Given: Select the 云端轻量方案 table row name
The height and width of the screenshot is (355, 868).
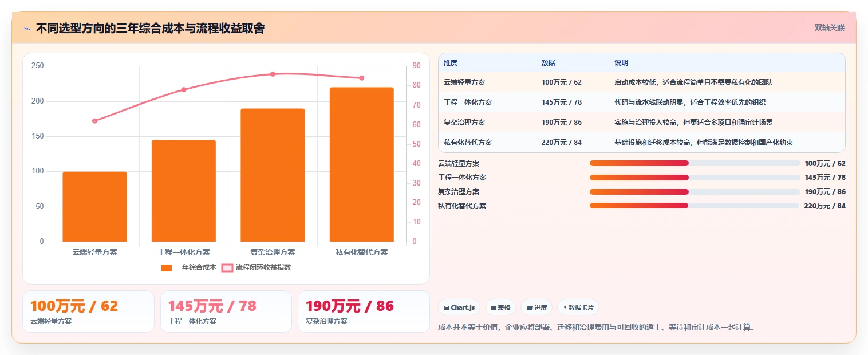Looking at the screenshot, I should [464, 82].
